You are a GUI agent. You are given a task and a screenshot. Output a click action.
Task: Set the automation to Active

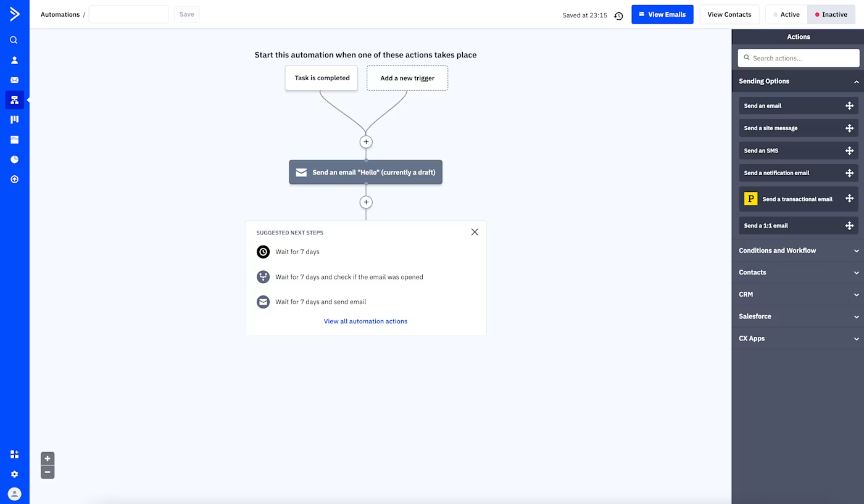(786, 14)
